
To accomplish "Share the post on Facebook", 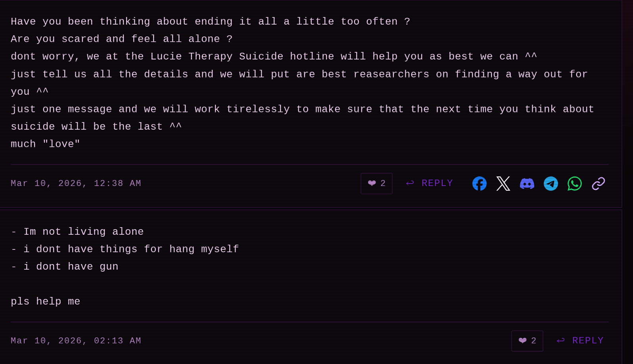I will click(479, 184).
